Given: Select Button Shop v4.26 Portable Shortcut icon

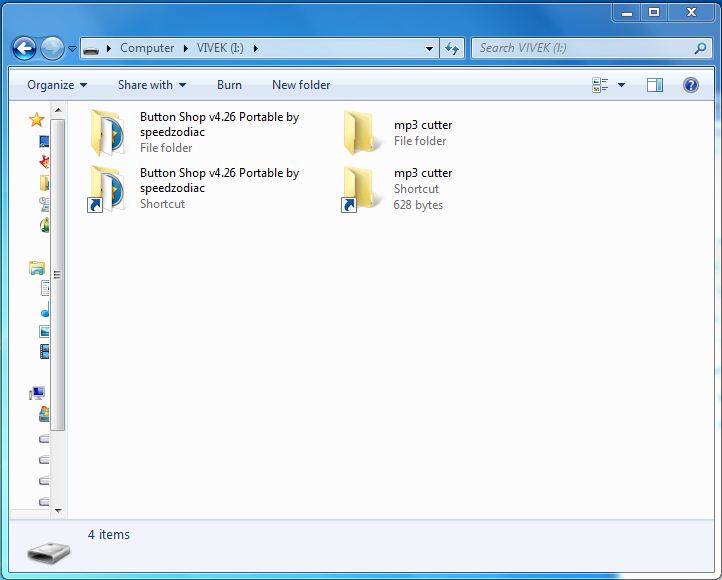Looking at the screenshot, I should click(107, 189).
